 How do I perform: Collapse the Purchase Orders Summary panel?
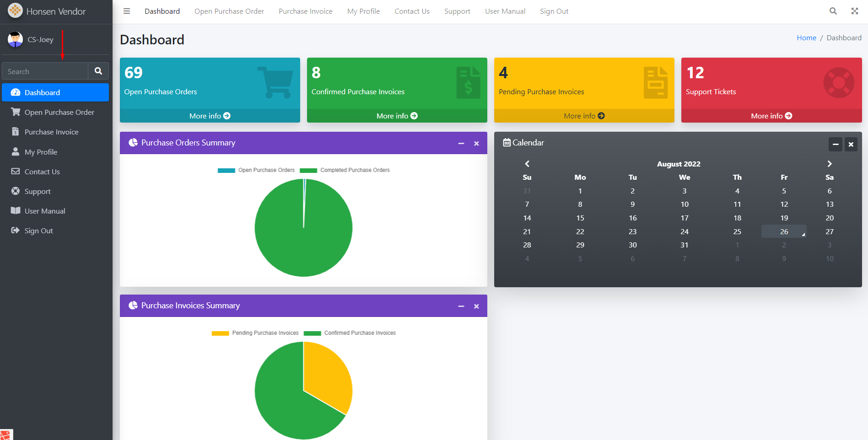click(461, 143)
